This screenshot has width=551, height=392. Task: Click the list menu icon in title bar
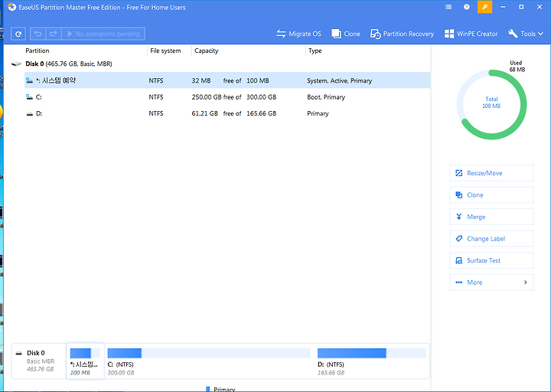coord(448,7)
